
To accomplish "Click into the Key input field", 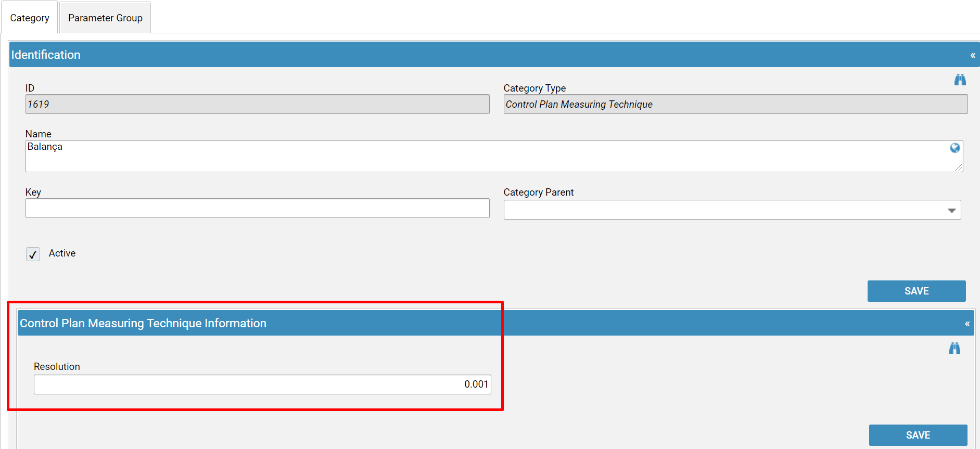I will coord(257,208).
